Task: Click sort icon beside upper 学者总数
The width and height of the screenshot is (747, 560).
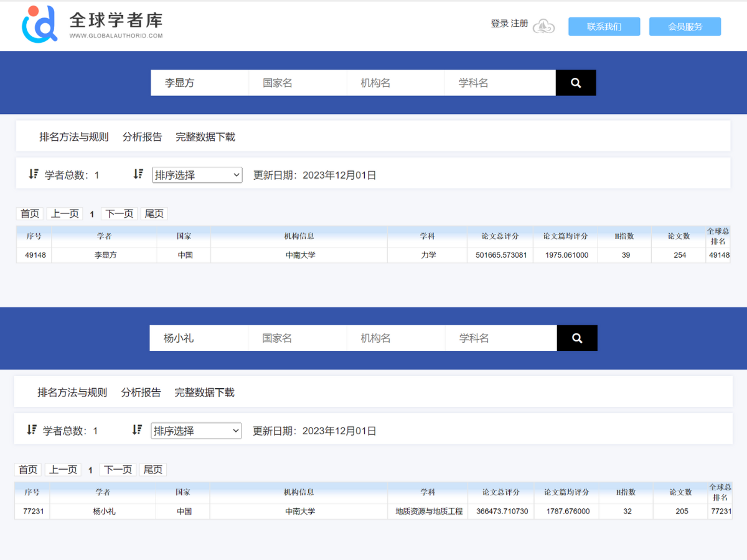Action: click(34, 174)
